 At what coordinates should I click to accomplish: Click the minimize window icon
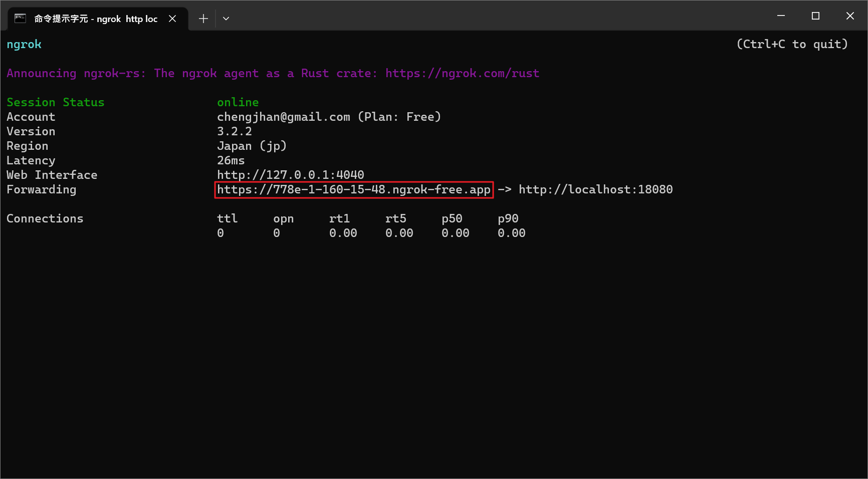coord(781,16)
